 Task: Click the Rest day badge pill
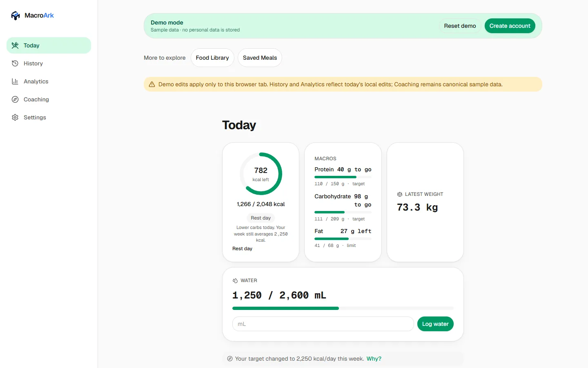(261, 218)
